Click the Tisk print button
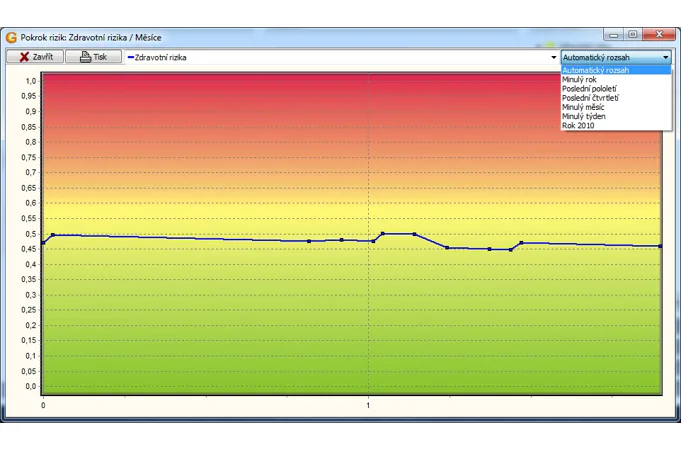Image resolution: width=681 pixels, height=450 pixels. click(92, 57)
